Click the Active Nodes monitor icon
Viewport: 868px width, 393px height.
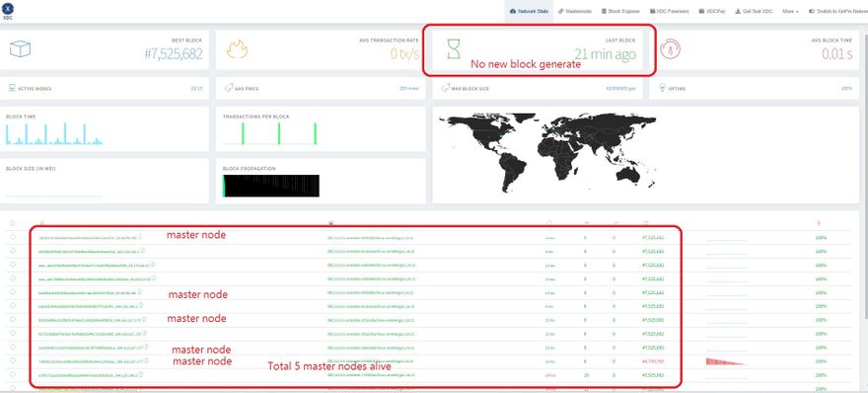[12, 88]
